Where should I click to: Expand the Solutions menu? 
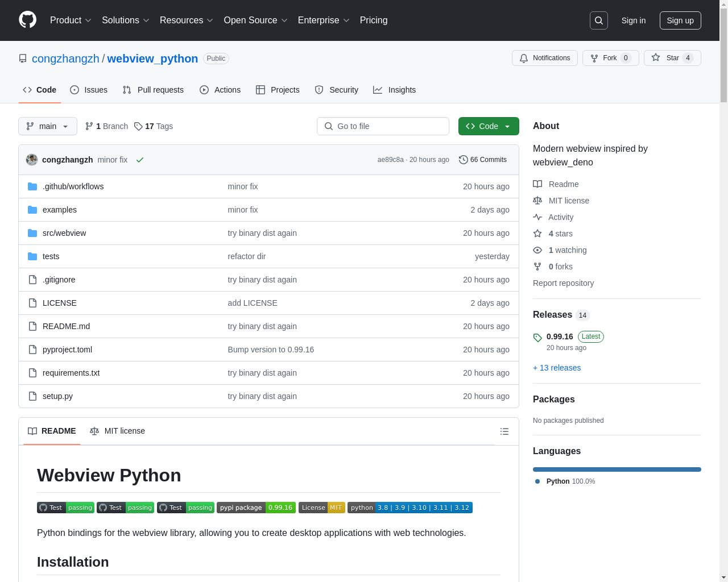click(126, 20)
